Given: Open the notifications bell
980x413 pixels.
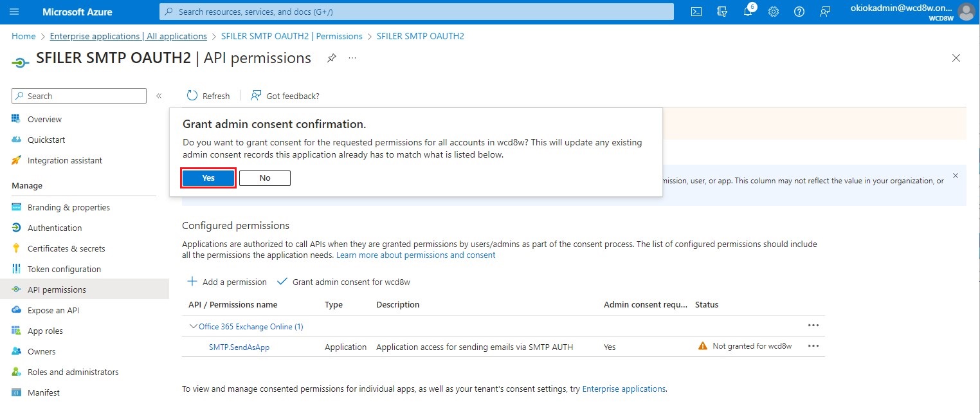Looking at the screenshot, I should pyautogui.click(x=748, y=12).
